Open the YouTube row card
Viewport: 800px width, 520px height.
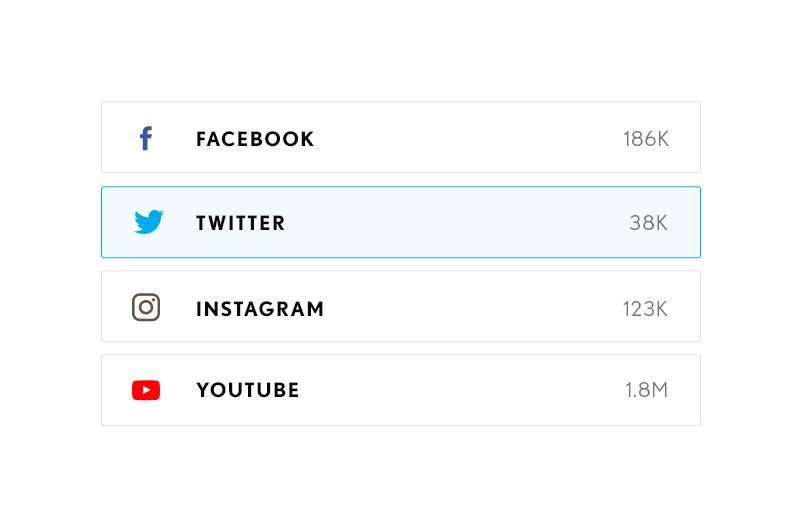pyautogui.click(x=401, y=390)
